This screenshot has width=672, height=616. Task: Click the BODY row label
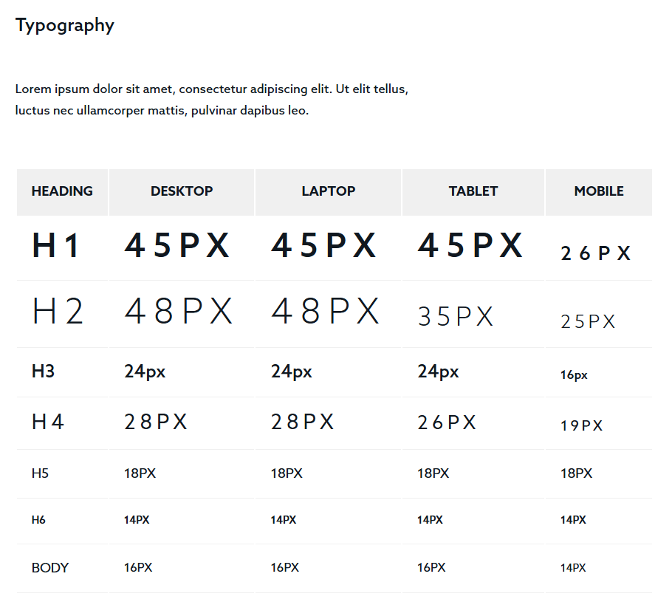50,568
